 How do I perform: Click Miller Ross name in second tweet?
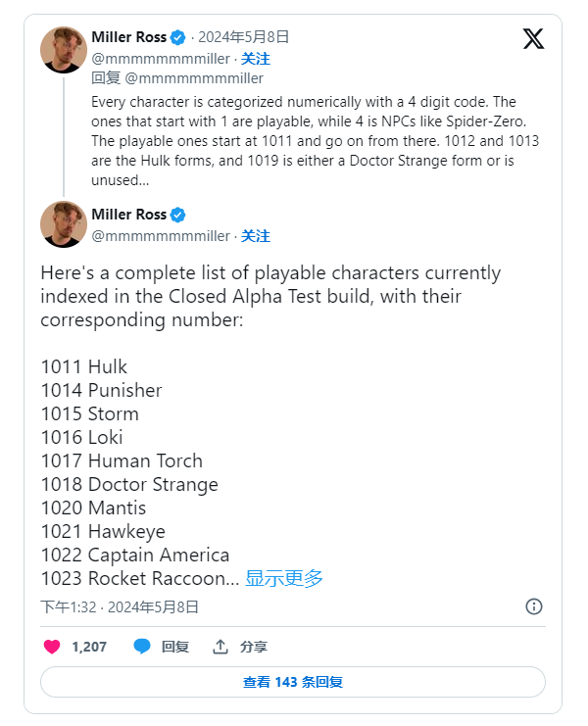tap(129, 215)
